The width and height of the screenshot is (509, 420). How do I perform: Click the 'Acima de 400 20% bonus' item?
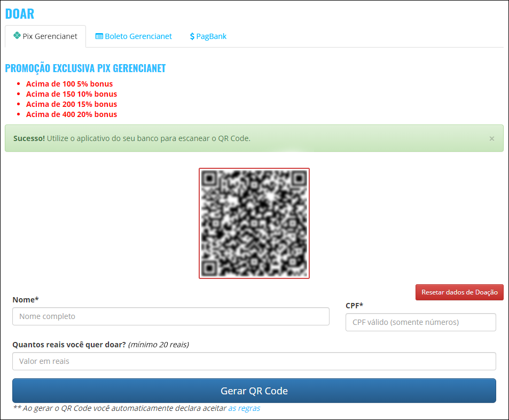72,114
